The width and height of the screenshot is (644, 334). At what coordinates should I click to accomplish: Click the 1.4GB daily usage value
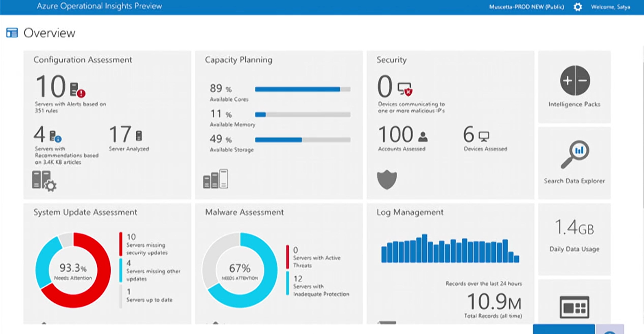tap(574, 228)
